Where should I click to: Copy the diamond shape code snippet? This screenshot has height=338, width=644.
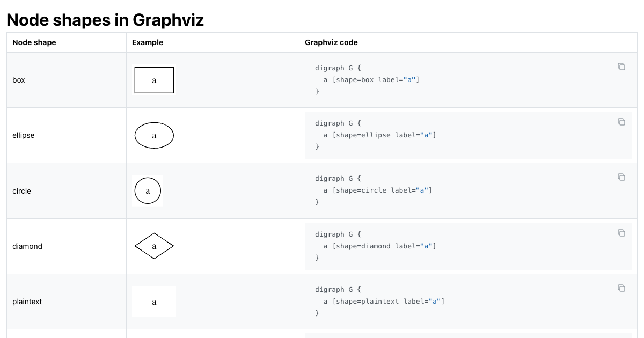coord(621,233)
